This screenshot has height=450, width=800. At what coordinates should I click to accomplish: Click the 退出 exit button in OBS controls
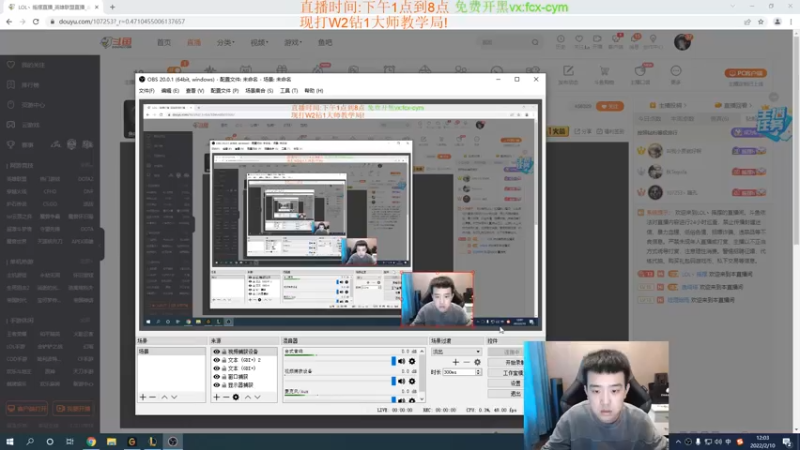[x=506, y=393]
